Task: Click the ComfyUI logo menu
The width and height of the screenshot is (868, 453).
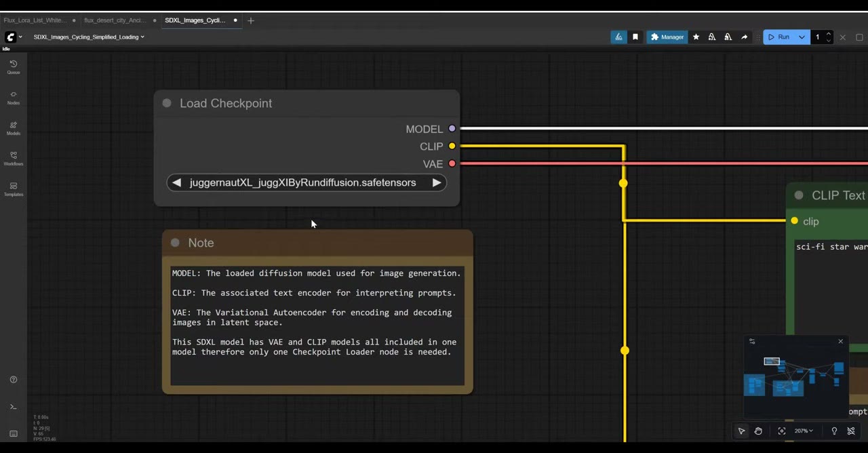Action: [10, 37]
